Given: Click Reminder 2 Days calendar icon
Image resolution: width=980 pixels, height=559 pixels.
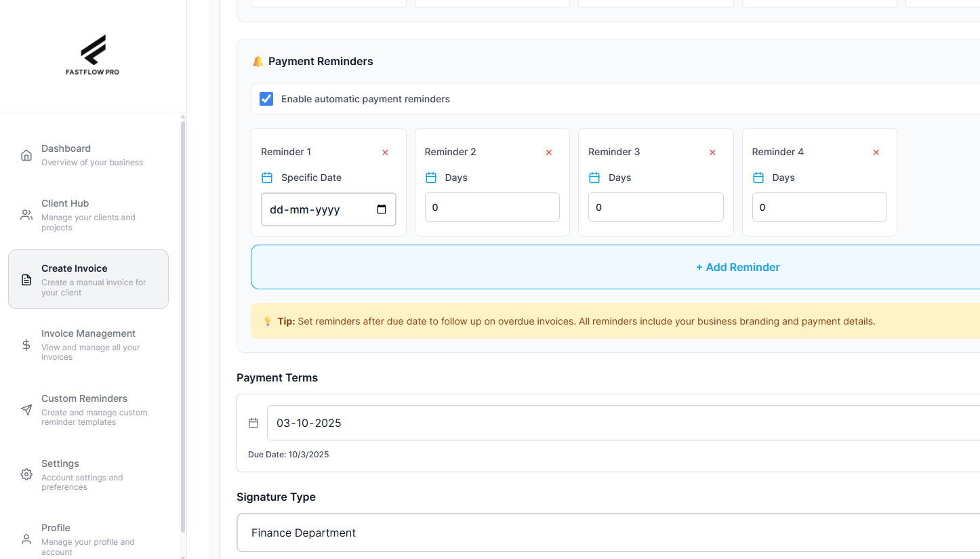Looking at the screenshot, I should pos(431,178).
